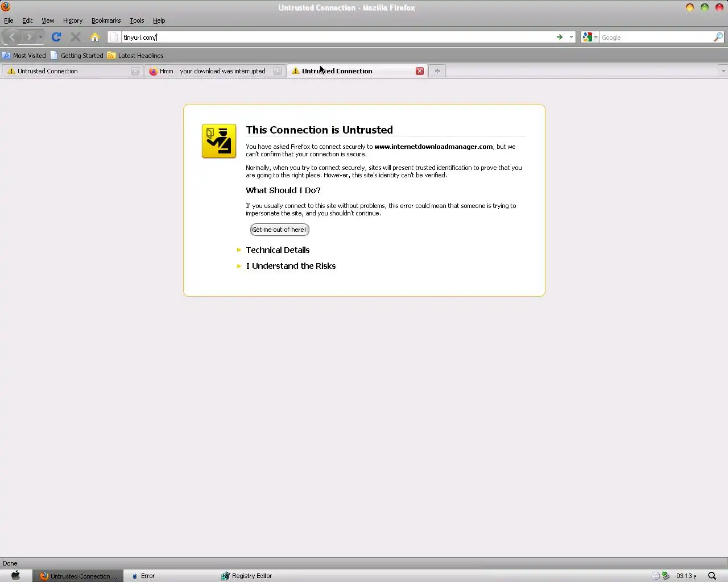Open a new tab with plus button
This screenshot has width=728, height=582.
point(437,71)
